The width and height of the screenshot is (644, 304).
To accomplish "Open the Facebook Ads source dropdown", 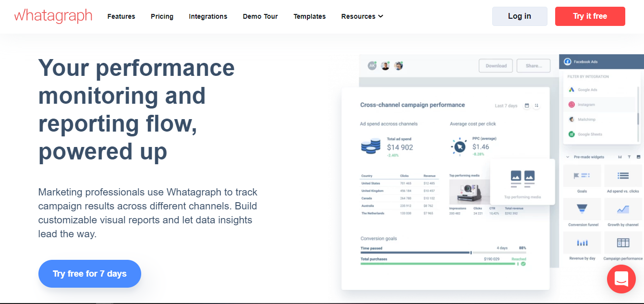I will tap(600, 62).
